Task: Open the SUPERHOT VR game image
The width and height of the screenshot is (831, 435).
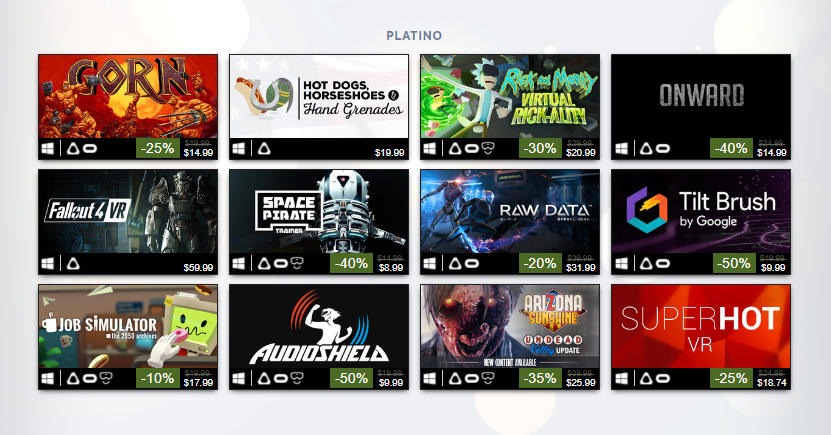Action: point(701,326)
